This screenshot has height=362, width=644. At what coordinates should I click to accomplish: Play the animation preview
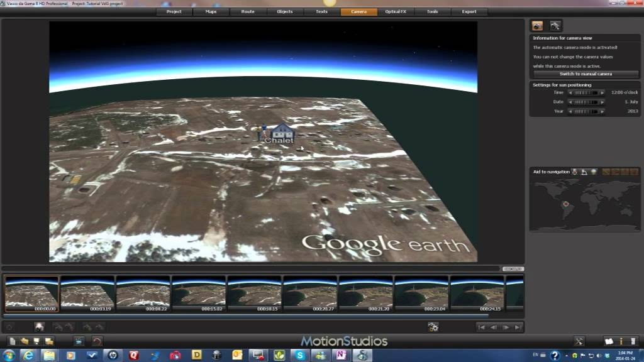[x=506, y=327]
